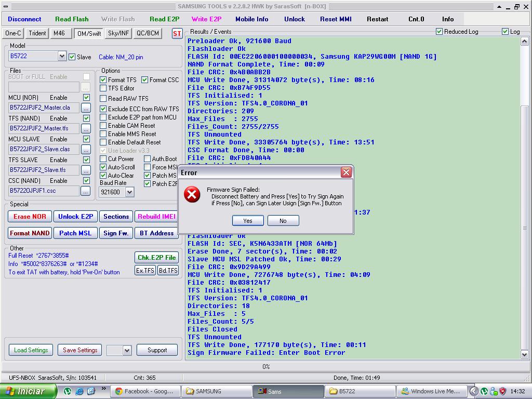
Task: Switch to the Sky/INF tab
Action: (x=118, y=33)
